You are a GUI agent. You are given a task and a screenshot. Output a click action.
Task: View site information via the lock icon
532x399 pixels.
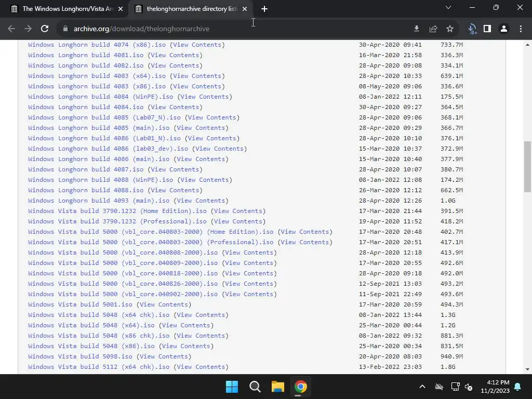(65, 29)
